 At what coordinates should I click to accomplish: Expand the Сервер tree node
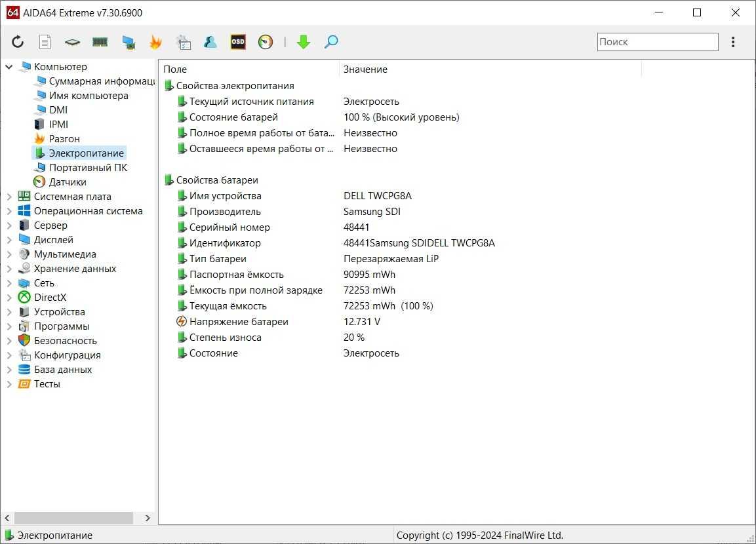(x=9, y=225)
